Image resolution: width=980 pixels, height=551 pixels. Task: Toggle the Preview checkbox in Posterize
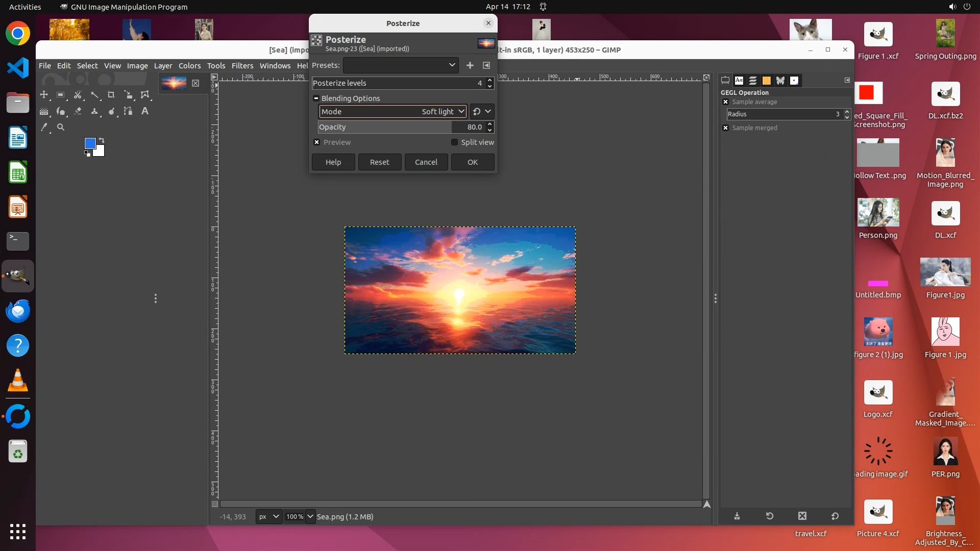317,142
